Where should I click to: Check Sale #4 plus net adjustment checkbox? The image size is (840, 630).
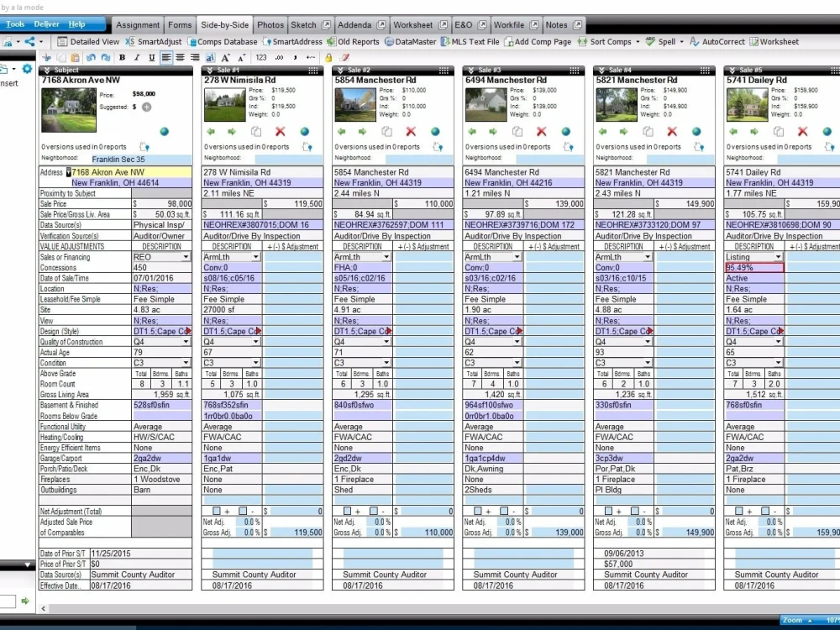tap(608, 511)
